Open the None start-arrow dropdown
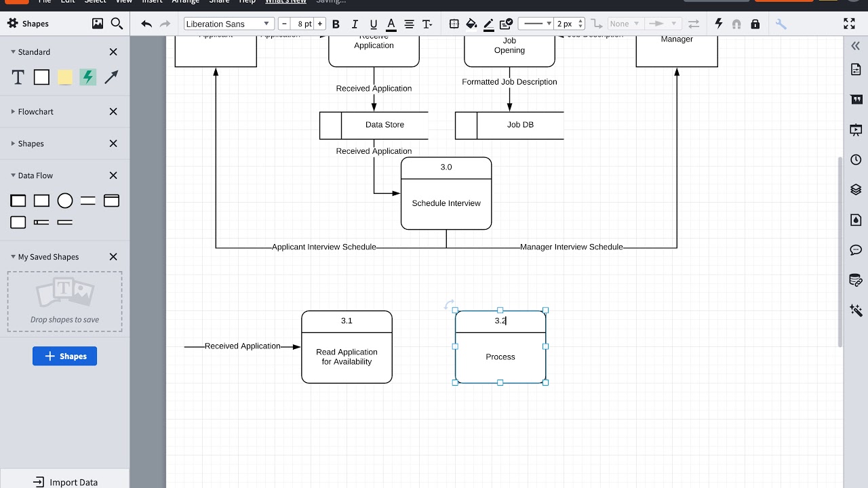 click(x=624, y=24)
